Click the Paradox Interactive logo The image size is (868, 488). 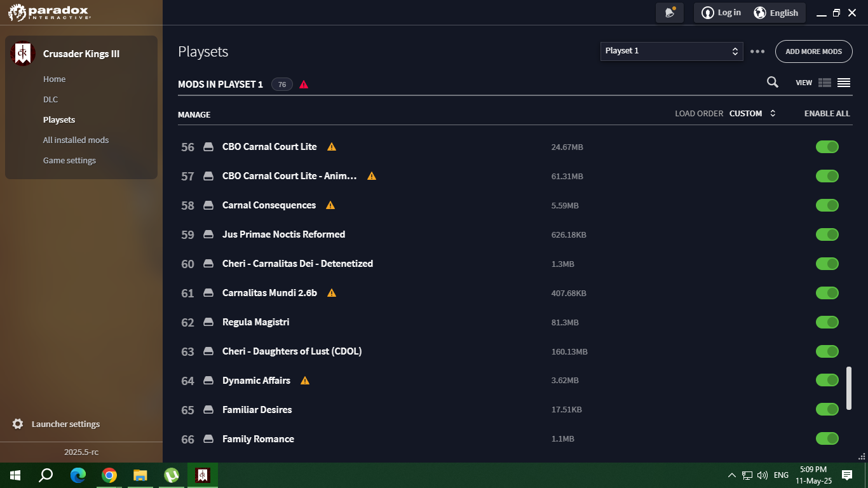(x=50, y=12)
